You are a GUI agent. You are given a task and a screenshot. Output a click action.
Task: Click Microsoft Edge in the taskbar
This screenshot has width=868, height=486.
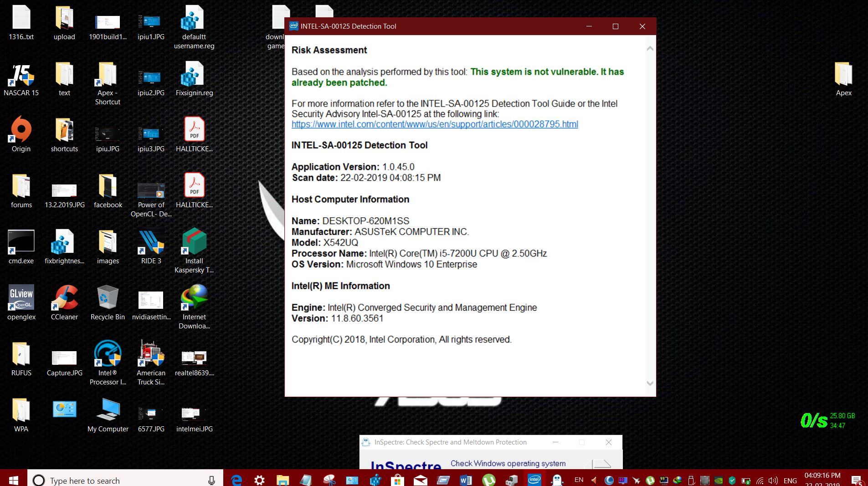(x=236, y=480)
